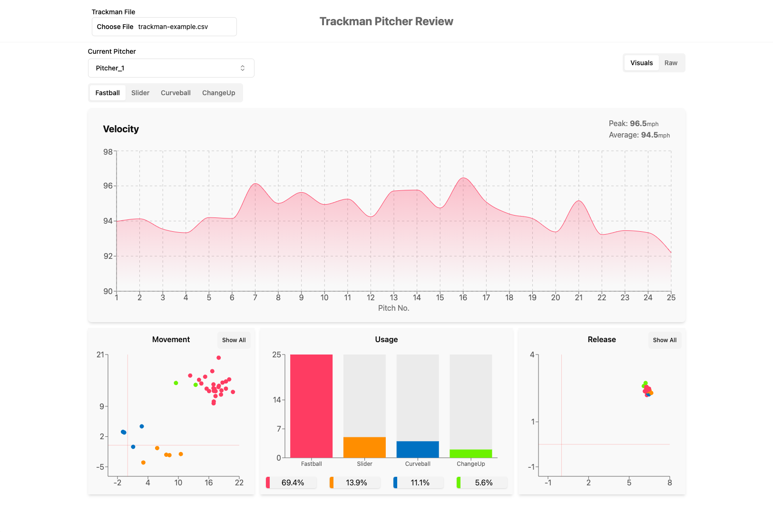The width and height of the screenshot is (773, 532).
Task: Click the Peak 96.5mph label
Action: pyautogui.click(x=634, y=124)
